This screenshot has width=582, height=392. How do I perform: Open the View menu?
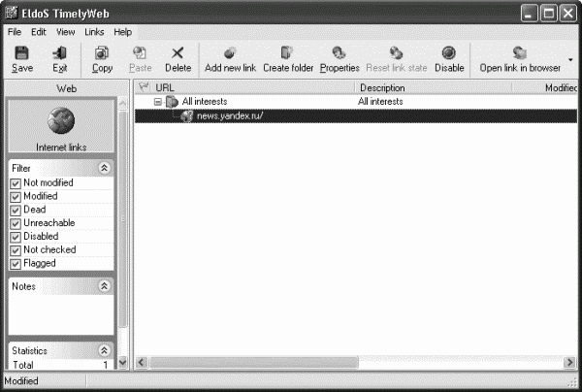(65, 32)
